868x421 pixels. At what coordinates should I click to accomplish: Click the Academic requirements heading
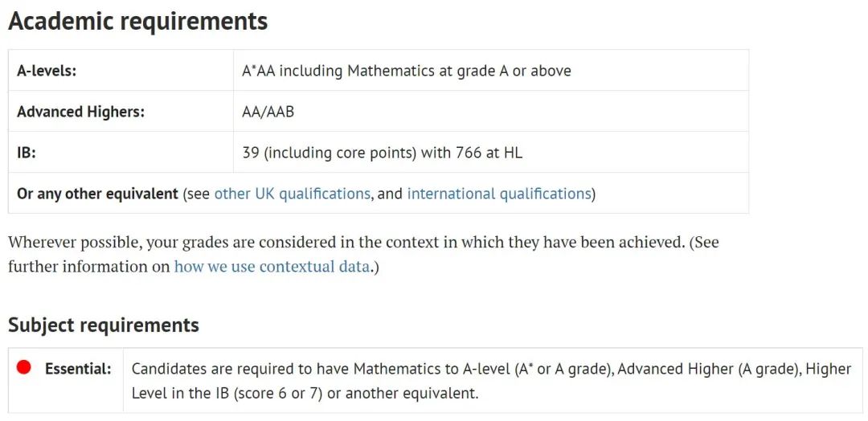pos(138,21)
